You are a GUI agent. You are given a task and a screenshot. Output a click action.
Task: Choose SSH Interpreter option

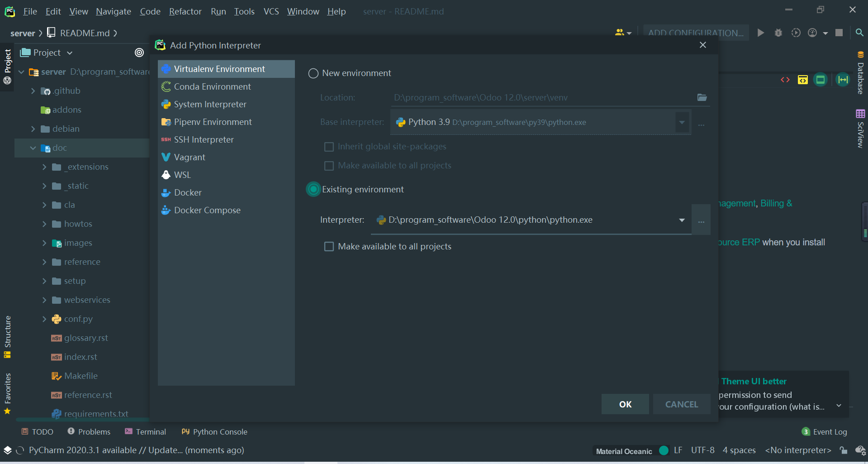(226, 139)
